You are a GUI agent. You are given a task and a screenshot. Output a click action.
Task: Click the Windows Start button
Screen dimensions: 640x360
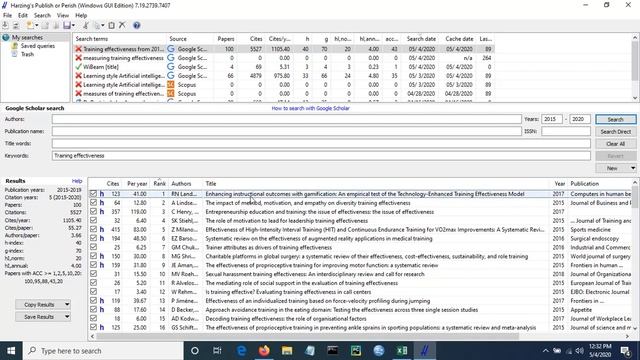click(x=11, y=351)
